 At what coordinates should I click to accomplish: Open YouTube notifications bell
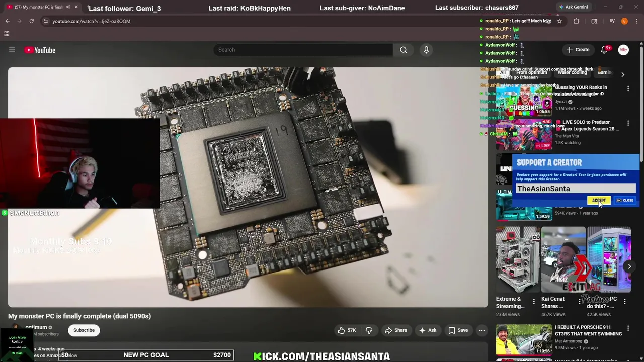click(605, 50)
